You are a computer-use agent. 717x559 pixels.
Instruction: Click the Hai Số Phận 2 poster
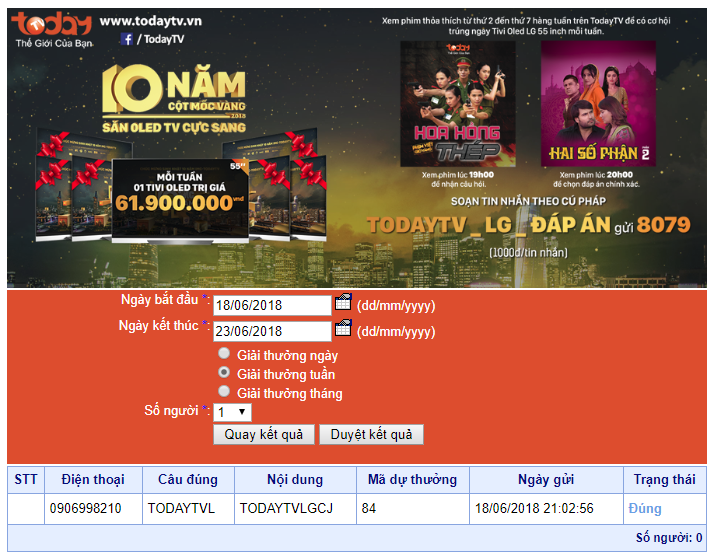coord(598,104)
